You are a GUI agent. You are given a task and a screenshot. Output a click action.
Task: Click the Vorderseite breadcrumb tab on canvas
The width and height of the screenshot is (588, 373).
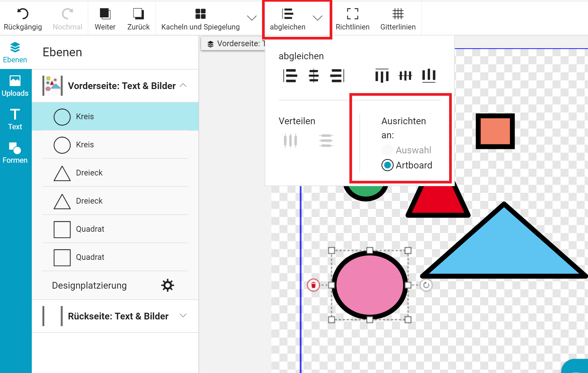click(233, 44)
